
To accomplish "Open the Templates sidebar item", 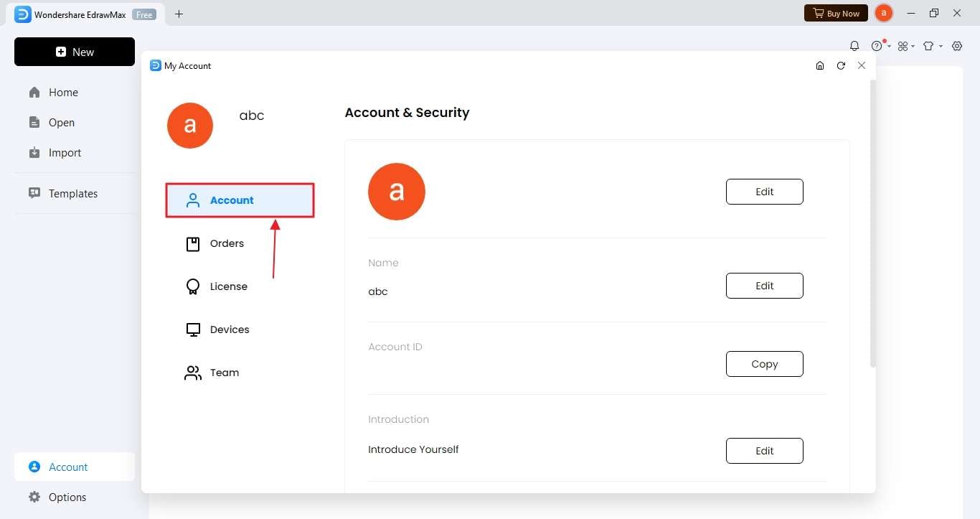I will [72, 193].
